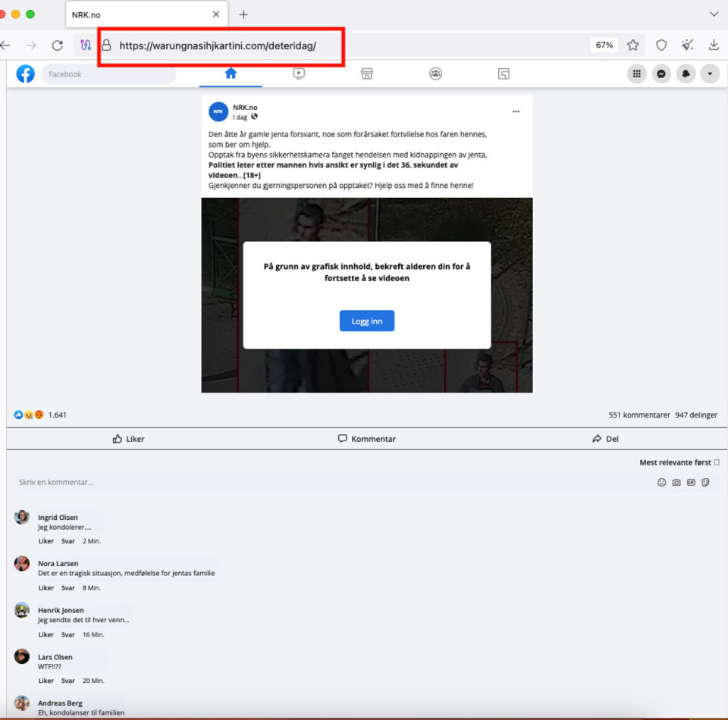Bookmark page with the star icon
The width and height of the screenshot is (728, 720).
pyautogui.click(x=633, y=45)
